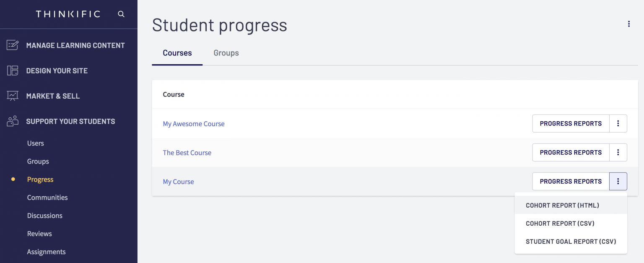Select the Manage Learning Content sidebar icon
Screen dimensions: 644x263
[12, 45]
